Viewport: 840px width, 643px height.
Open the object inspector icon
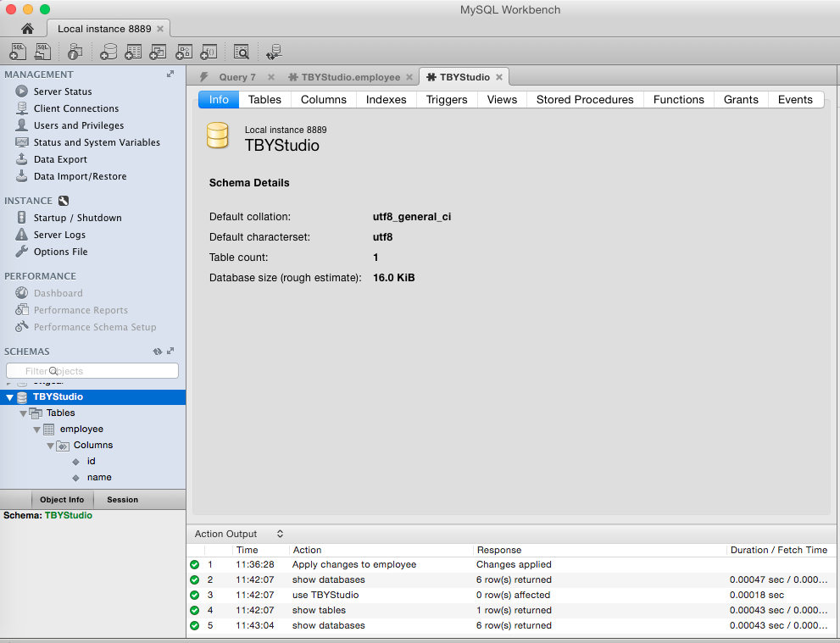click(75, 52)
